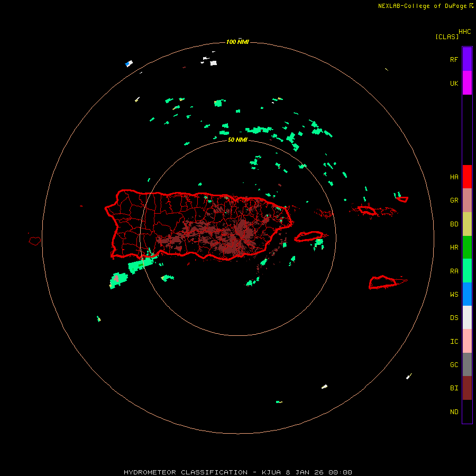Click the ND legend label
This screenshot has width=476, height=476.
(454, 411)
